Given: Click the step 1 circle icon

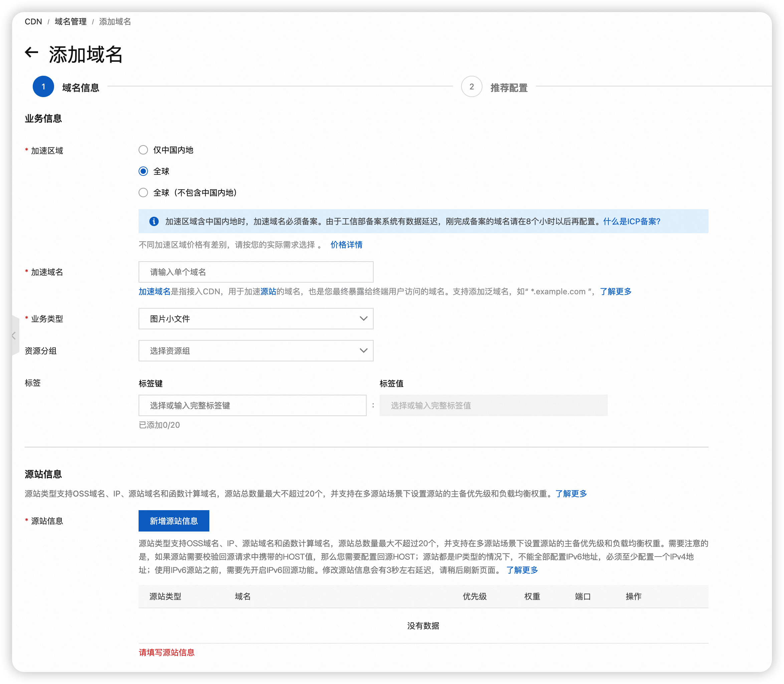Looking at the screenshot, I should 43,87.
